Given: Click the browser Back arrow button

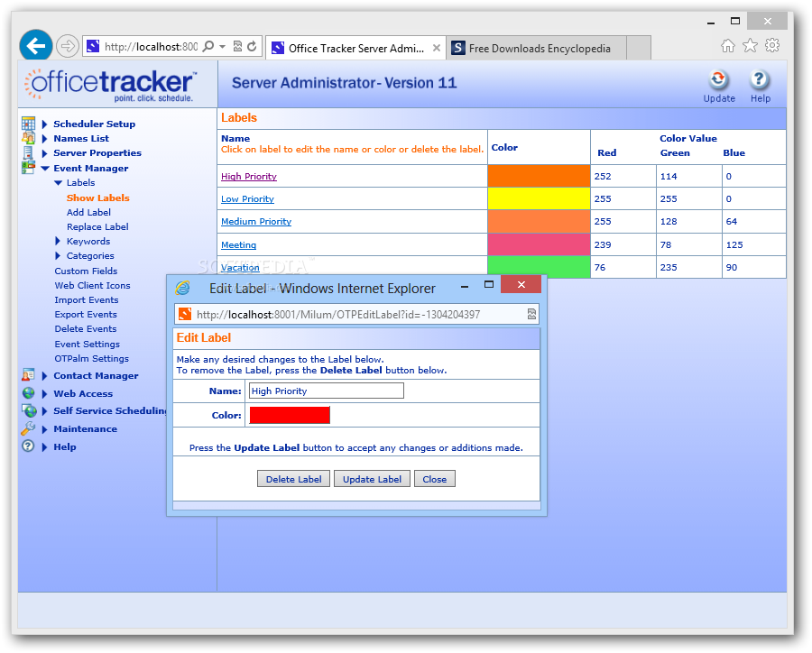Looking at the screenshot, I should [36, 46].
